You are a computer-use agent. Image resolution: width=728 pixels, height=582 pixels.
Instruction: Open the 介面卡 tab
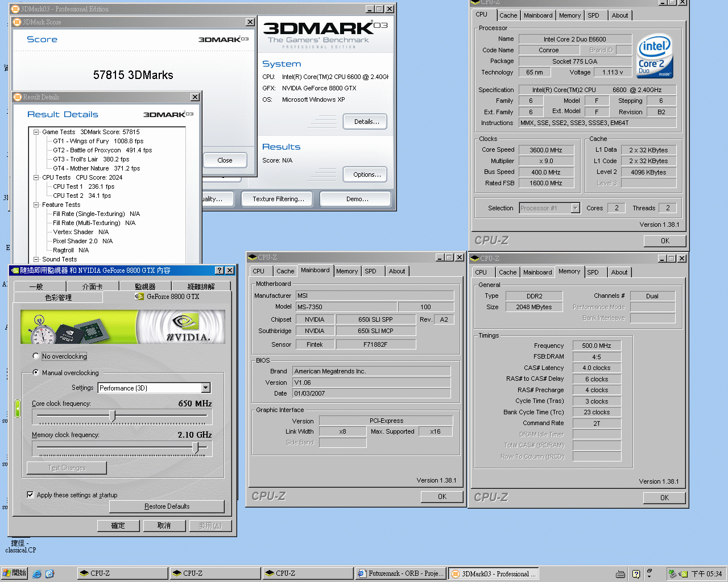coord(92,286)
